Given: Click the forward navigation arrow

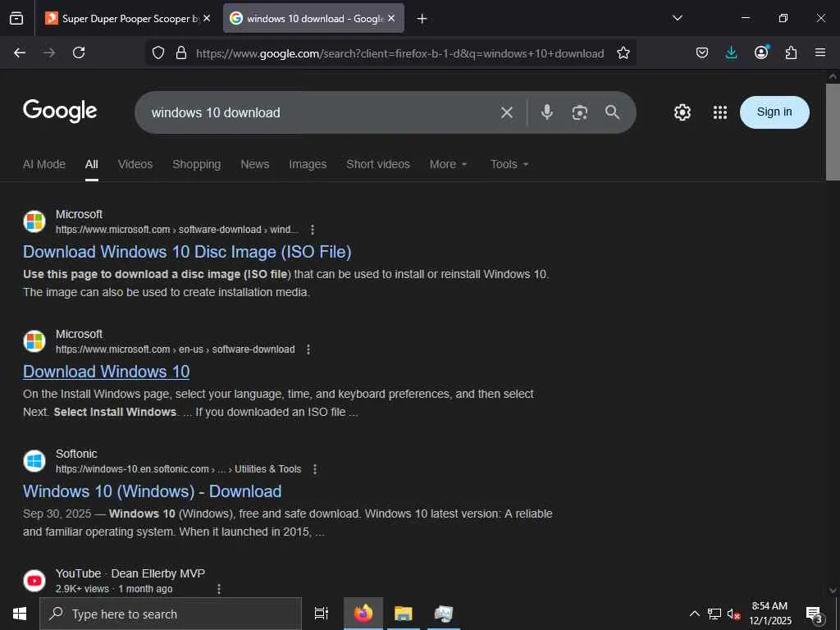Looking at the screenshot, I should point(49,52).
